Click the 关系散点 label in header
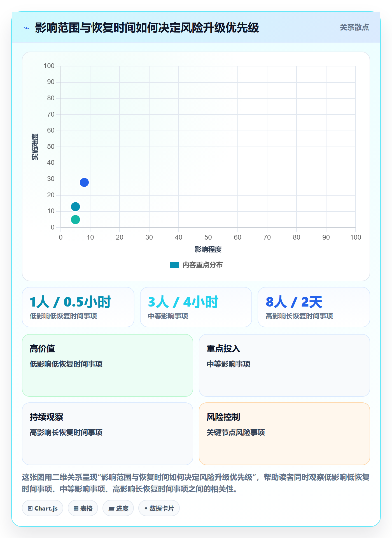The width and height of the screenshot is (392, 538). pos(354,27)
